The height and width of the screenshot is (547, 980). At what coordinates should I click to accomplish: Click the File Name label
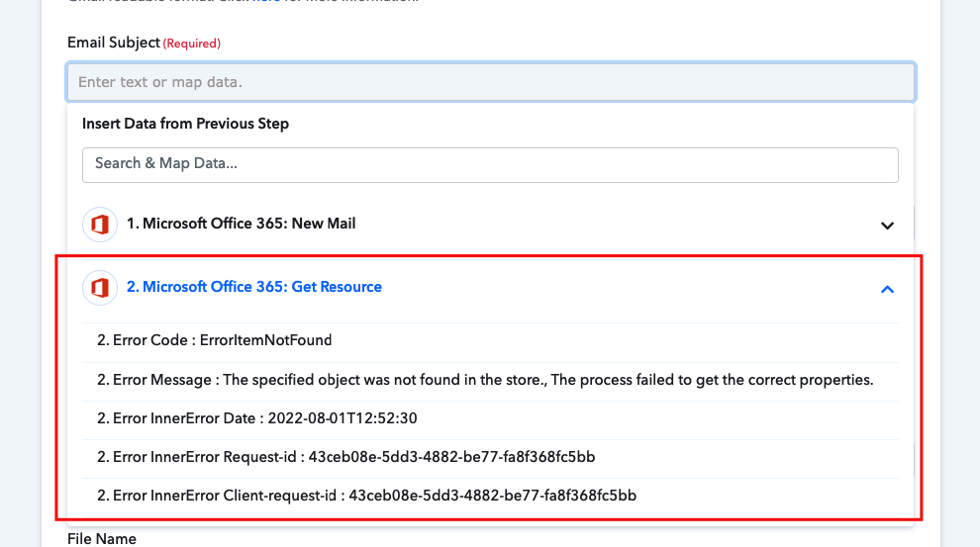[102, 539]
